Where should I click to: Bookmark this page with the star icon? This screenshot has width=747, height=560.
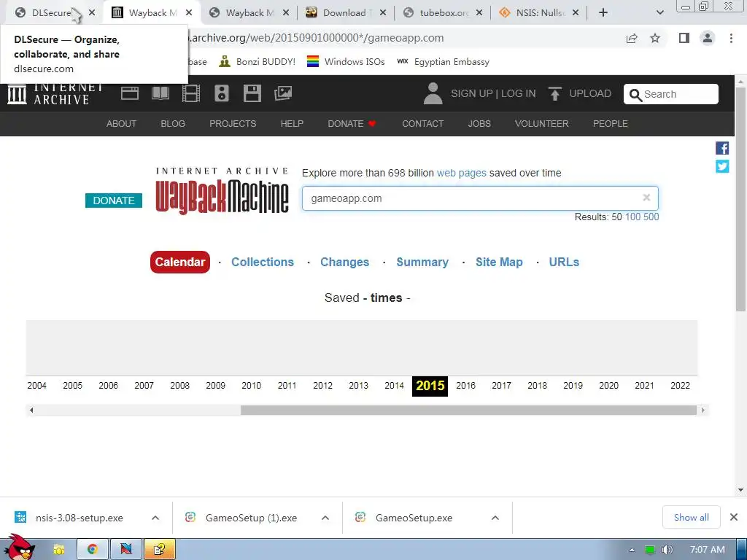pyautogui.click(x=655, y=38)
